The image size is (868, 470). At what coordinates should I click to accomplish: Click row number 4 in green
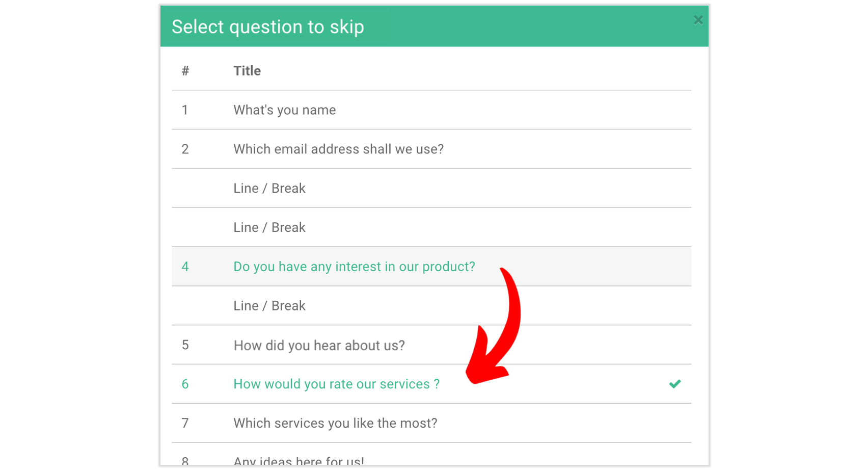pyautogui.click(x=185, y=266)
